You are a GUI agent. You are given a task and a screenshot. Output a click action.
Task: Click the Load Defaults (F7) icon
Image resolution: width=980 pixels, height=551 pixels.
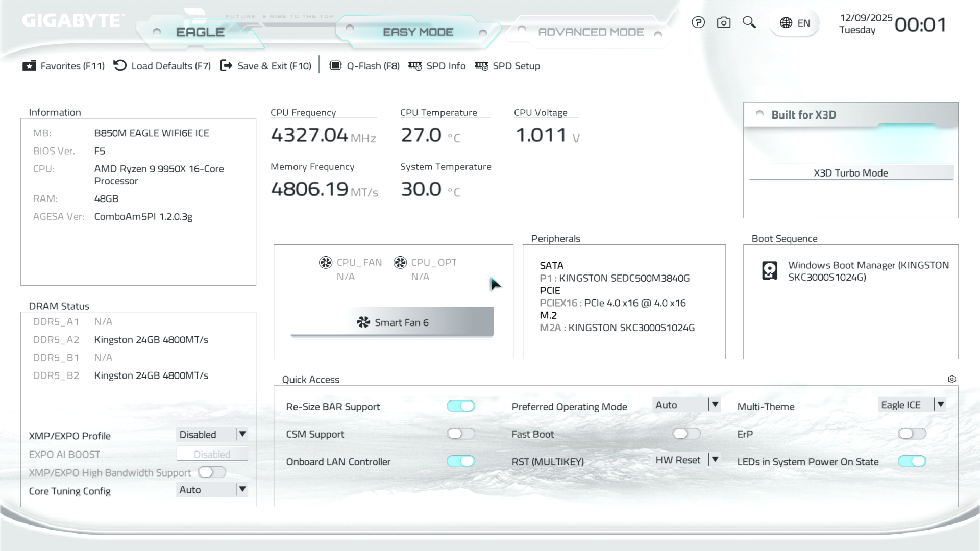click(x=120, y=66)
